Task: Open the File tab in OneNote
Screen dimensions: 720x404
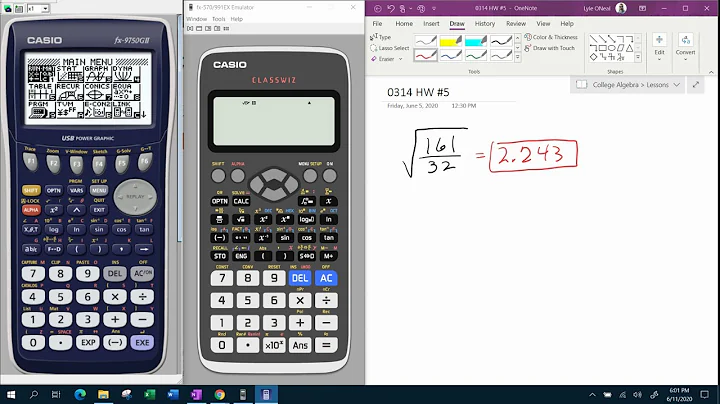Action: click(x=377, y=23)
